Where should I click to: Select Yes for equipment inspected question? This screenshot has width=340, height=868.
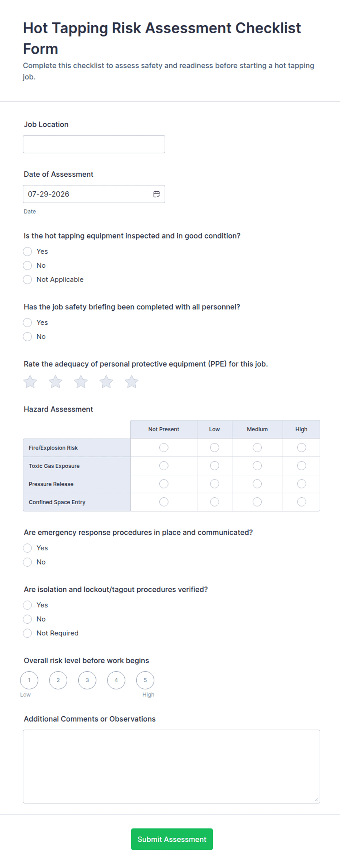pos(27,251)
